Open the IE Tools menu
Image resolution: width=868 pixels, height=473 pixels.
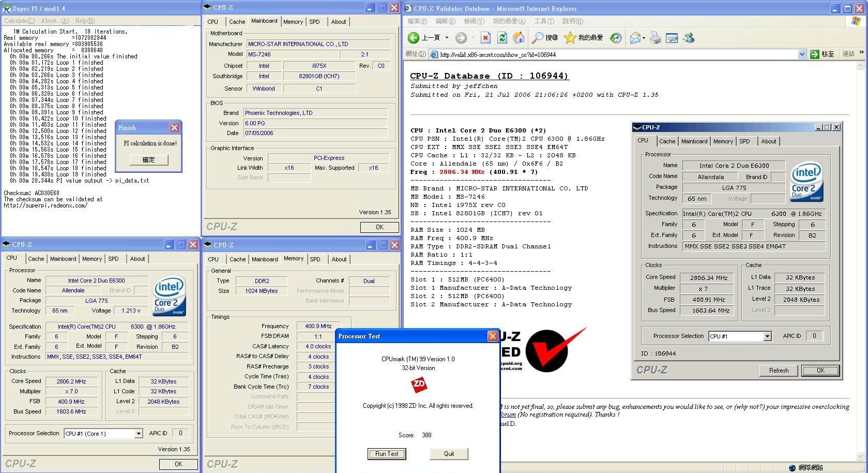pos(544,21)
